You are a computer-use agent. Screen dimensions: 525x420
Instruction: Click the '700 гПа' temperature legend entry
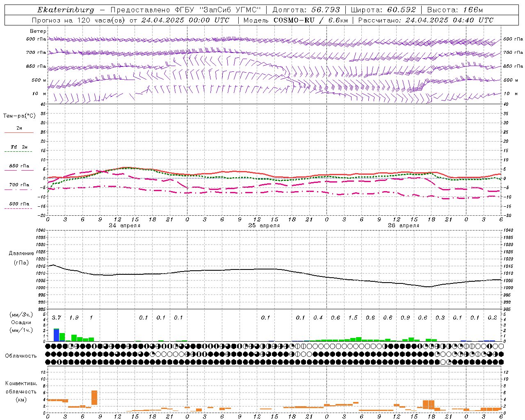tap(19, 185)
